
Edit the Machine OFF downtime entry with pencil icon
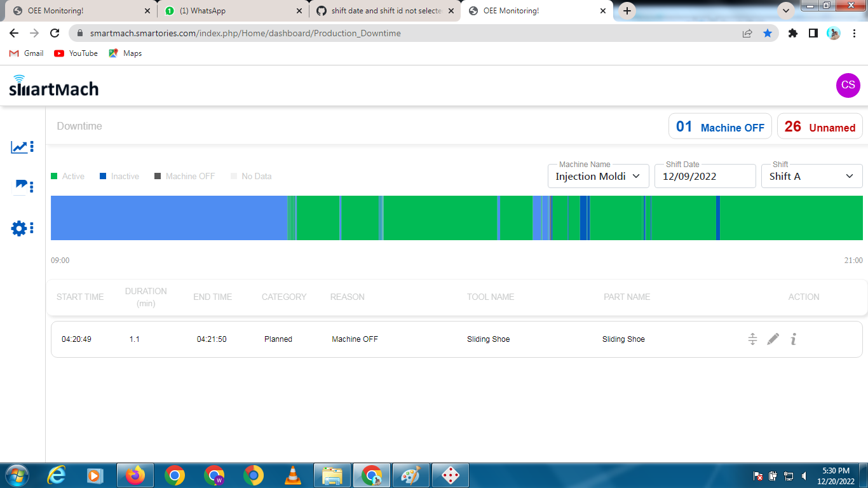[x=773, y=339]
